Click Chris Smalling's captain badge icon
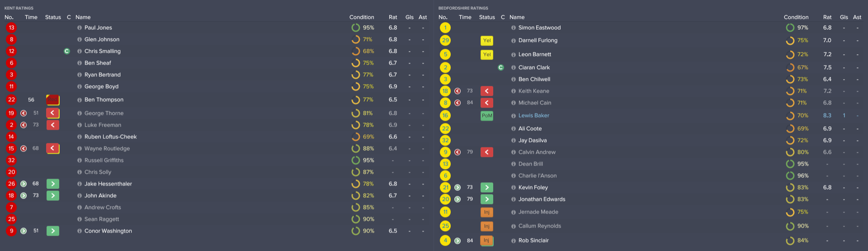Viewport: 868px width, 251px height. click(67, 51)
